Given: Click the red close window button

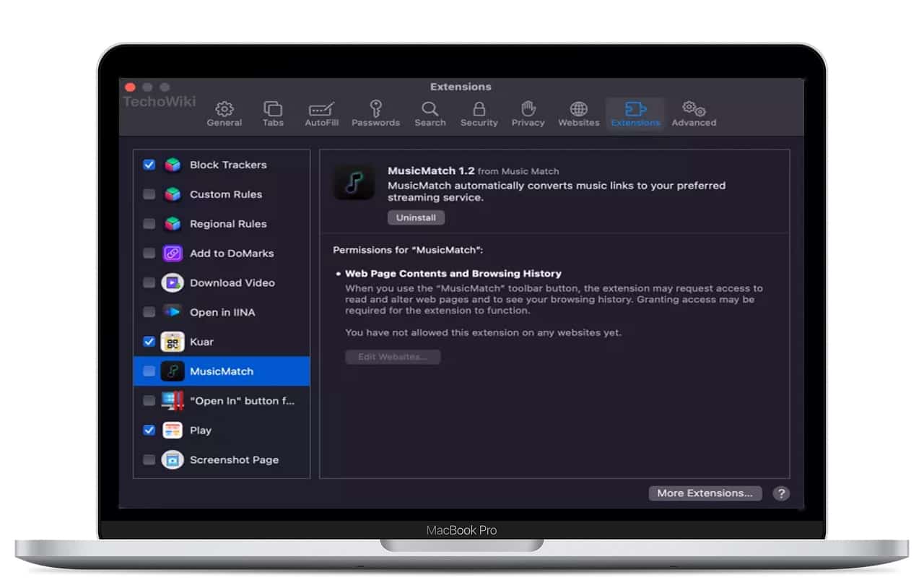Looking at the screenshot, I should point(131,87).
